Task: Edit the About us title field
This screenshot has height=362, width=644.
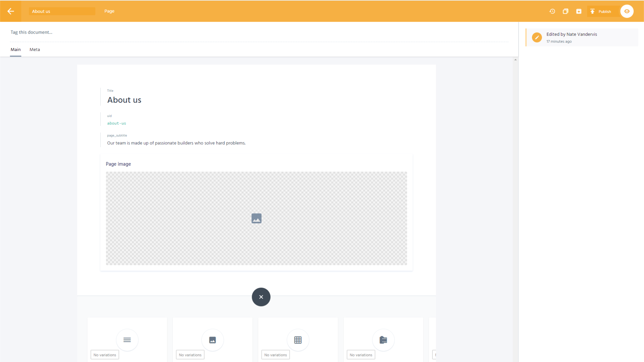Action: [124, 100]
